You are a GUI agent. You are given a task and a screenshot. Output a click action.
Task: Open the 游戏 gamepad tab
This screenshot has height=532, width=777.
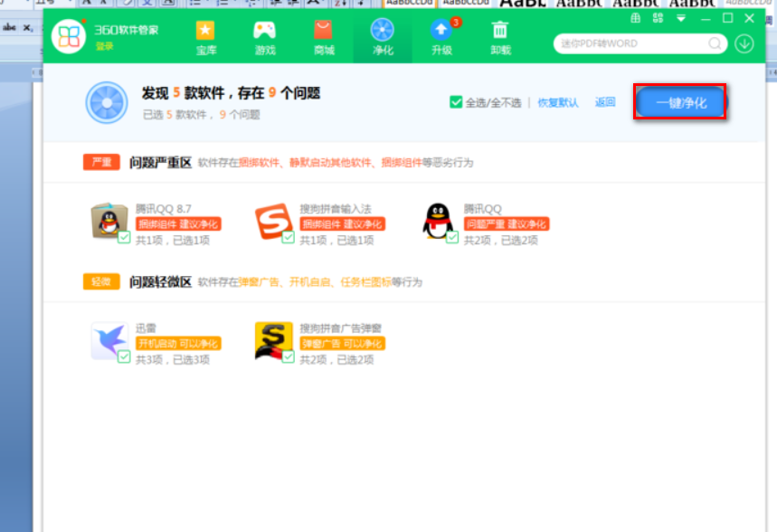[265, 38]
